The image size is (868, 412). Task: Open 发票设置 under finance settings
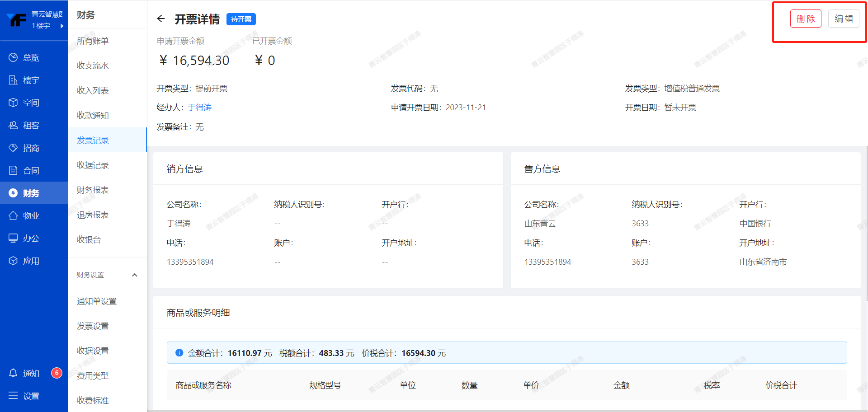pos(93,326)
